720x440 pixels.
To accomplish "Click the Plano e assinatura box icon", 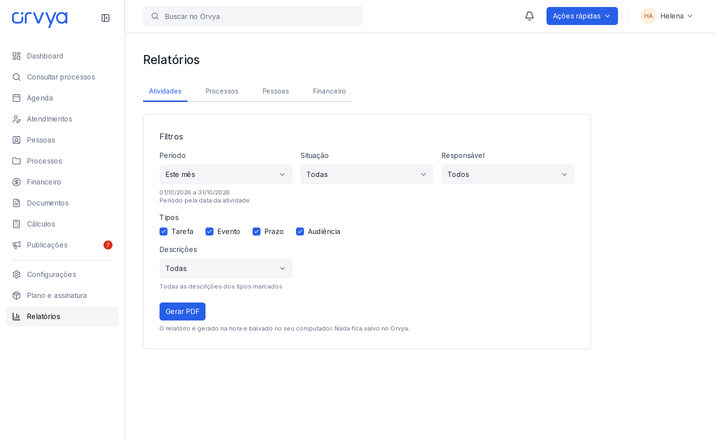I will pyautogui.click(x=17, y=295).
